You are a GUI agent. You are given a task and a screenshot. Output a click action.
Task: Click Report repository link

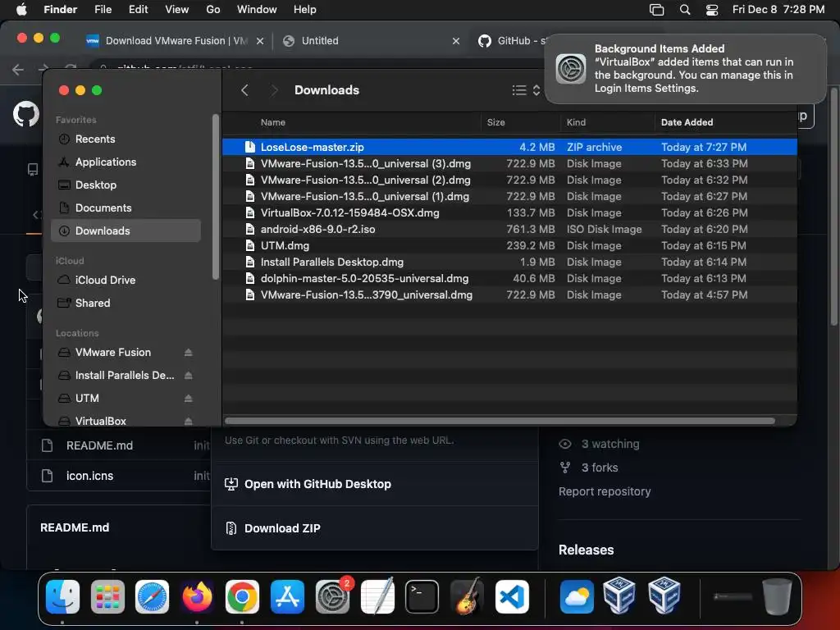[605, 491]
